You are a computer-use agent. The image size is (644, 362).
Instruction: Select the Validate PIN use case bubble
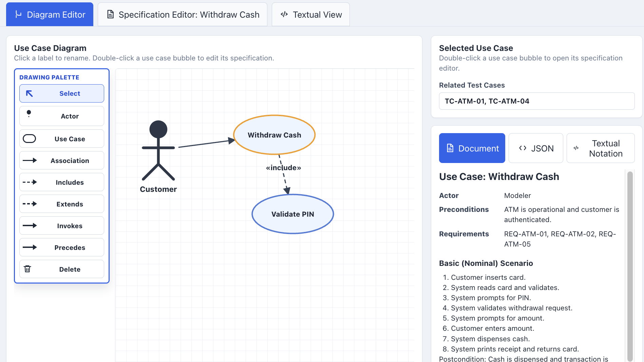292,214
